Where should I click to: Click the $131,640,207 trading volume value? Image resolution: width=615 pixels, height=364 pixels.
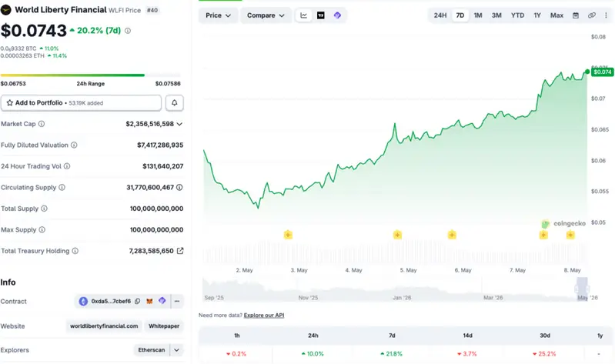[x=162, y=166]
